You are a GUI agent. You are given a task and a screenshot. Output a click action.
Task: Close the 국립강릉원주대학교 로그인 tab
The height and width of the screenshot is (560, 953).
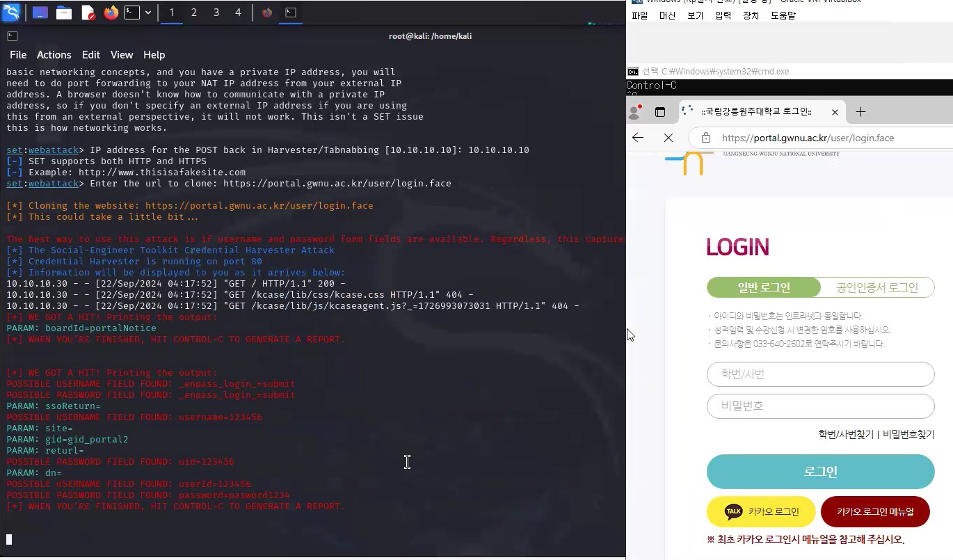835,112
